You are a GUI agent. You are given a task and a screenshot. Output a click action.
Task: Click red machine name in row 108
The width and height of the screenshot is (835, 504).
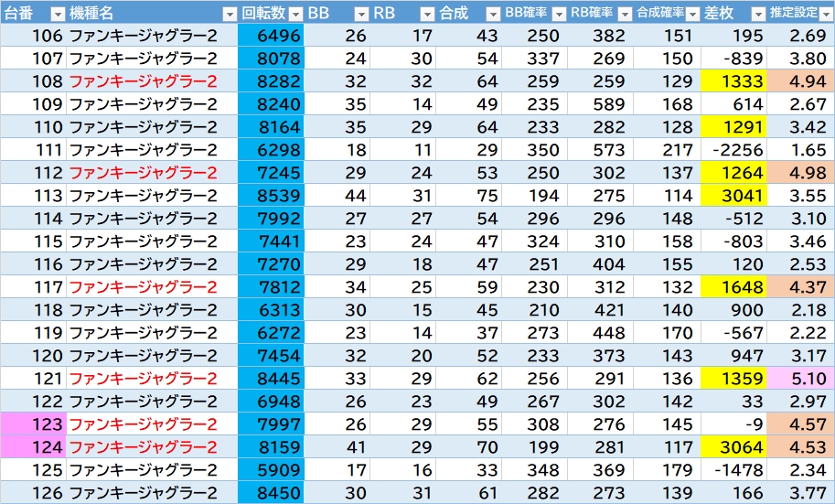[144, 81]
